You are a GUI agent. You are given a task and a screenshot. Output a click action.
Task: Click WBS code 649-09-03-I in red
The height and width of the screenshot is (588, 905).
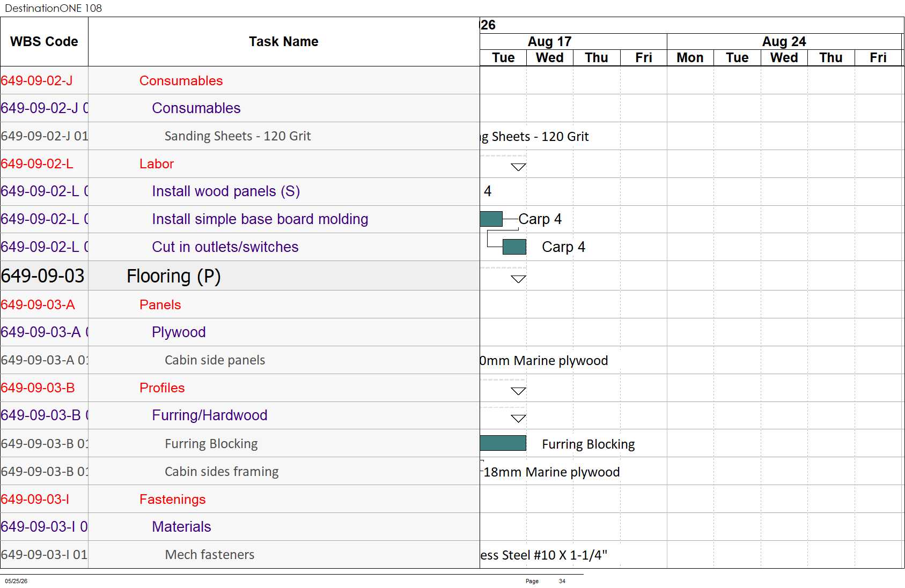[x=35, y=500]
